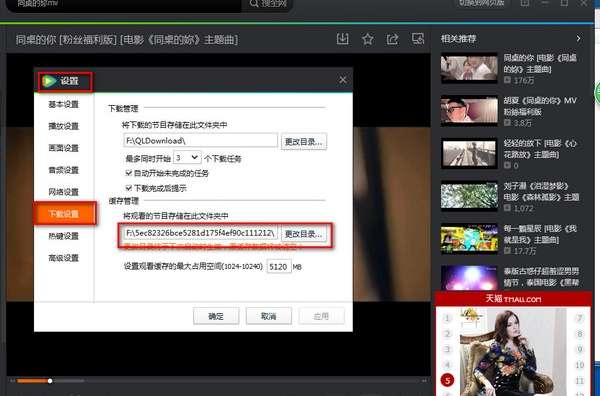This screenshot has height=396, width=600.
Task: Click the green play logo in dialog title
Action: click(x=49, y=81)
